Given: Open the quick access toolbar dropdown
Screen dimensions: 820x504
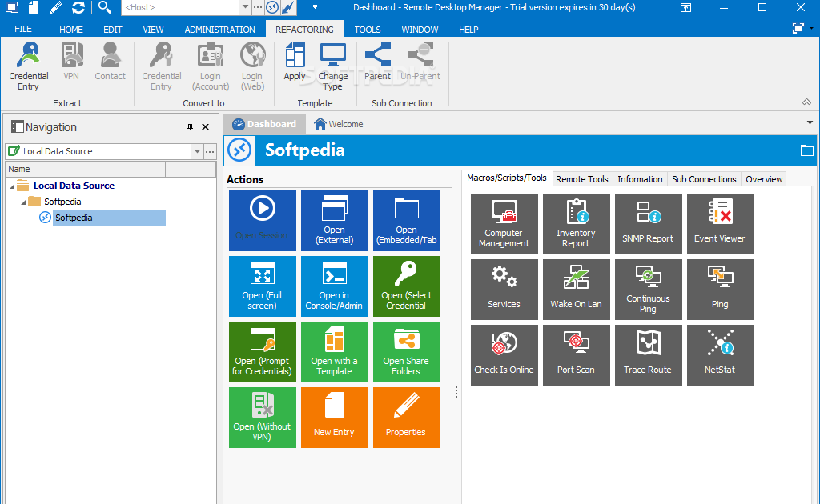Looking at the screenshot, I should coord(315,7).
